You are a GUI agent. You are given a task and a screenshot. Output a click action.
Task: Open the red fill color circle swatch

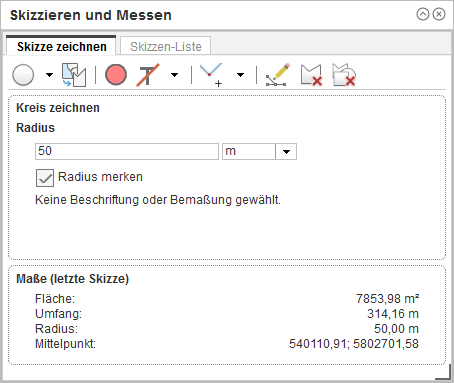click(116, 74)
